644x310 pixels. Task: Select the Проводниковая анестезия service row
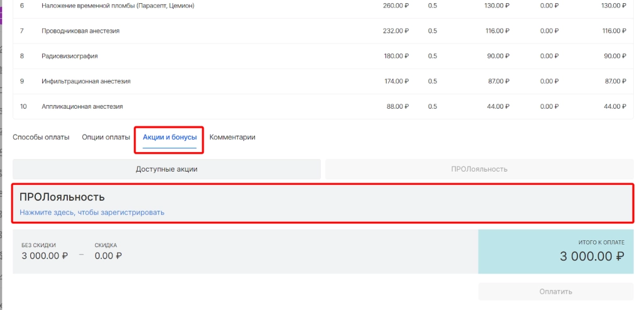pyautogui.click(x=80, y=31)
